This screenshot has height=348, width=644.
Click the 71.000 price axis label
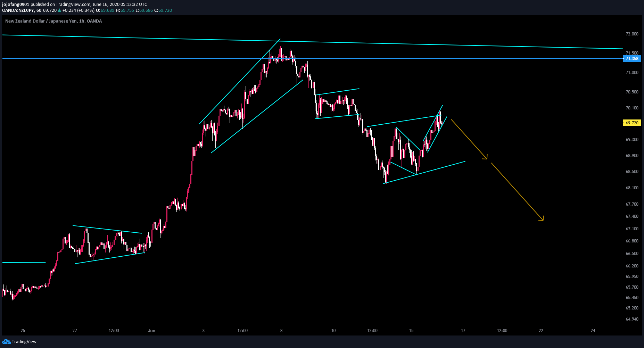tap(632, 73)
